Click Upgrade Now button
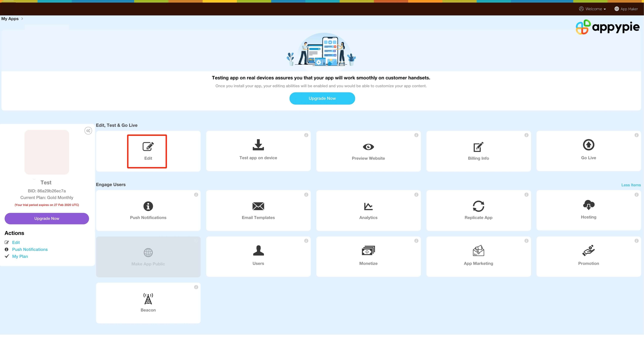Viewport: 644px width, 337px height. coord(322,98)
